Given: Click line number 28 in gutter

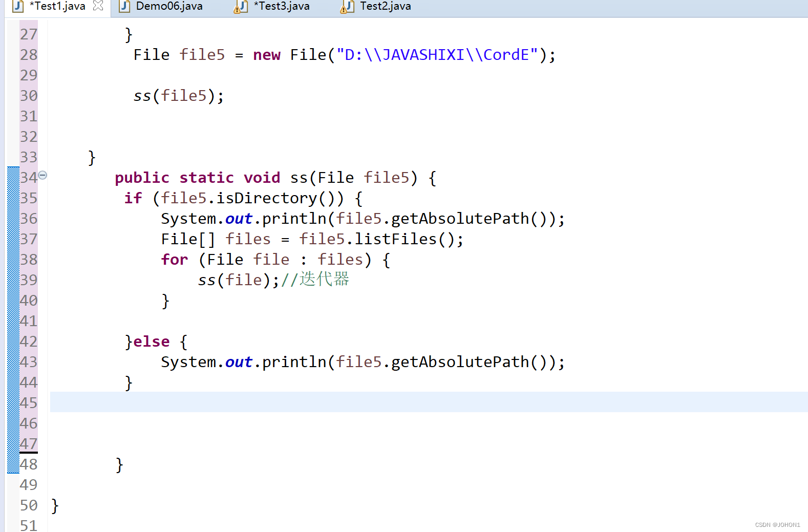Looking at the screenshot, I should 29,55.
